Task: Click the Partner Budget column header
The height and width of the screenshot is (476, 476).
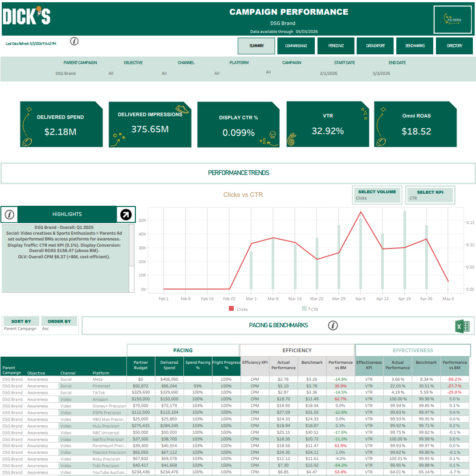Action: tap(141, 365)
